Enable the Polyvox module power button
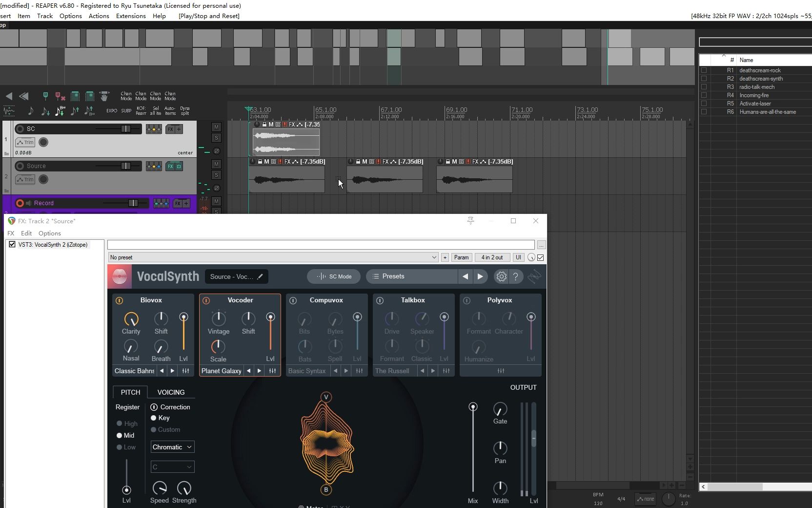The image size is (812, 508). point(467,300)
